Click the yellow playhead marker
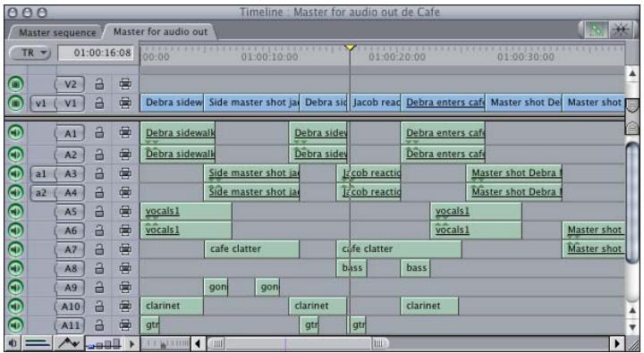644x353 pixels. (350, 47)
